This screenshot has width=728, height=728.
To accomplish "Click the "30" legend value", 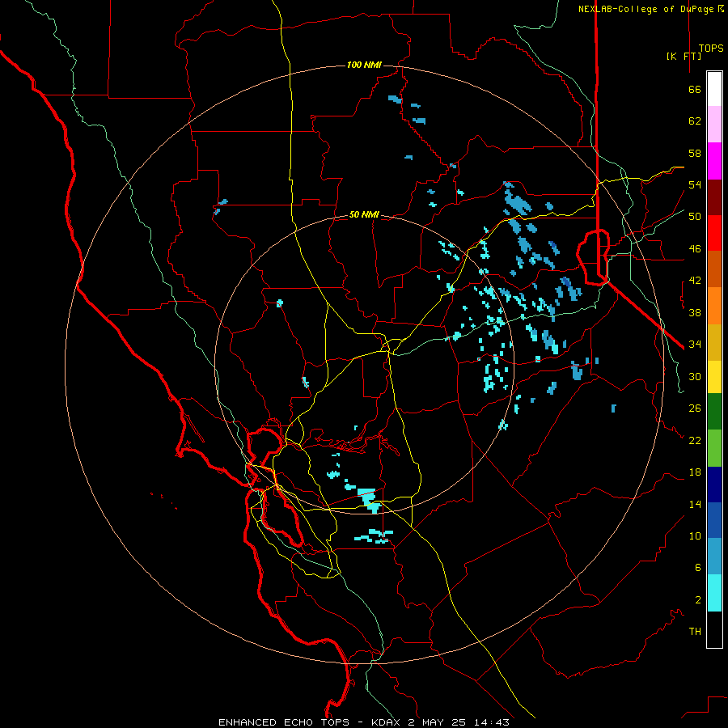I will [x=695, y=376].
